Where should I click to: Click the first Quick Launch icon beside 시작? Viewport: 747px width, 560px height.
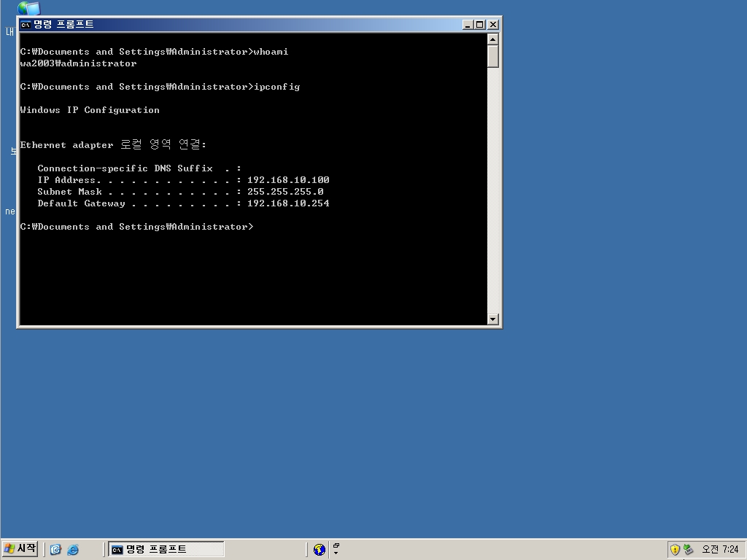55,550
